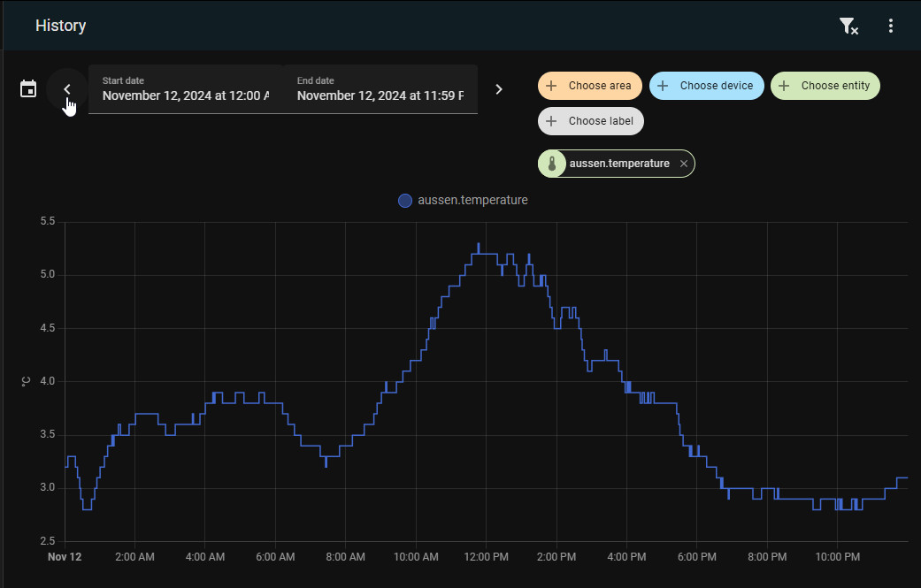This screenshot has height=588, width=921.
Task: Go to the previous date range
Action: point(67,89)
